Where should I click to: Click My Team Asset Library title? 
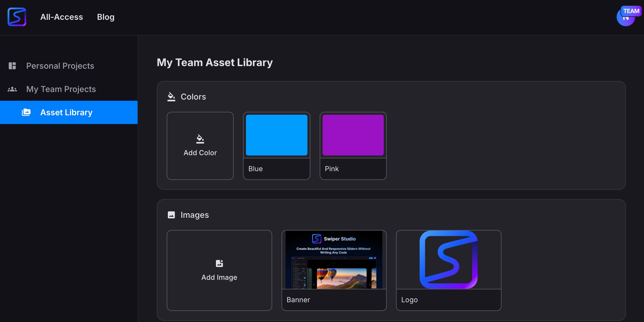tap(215, 62)
